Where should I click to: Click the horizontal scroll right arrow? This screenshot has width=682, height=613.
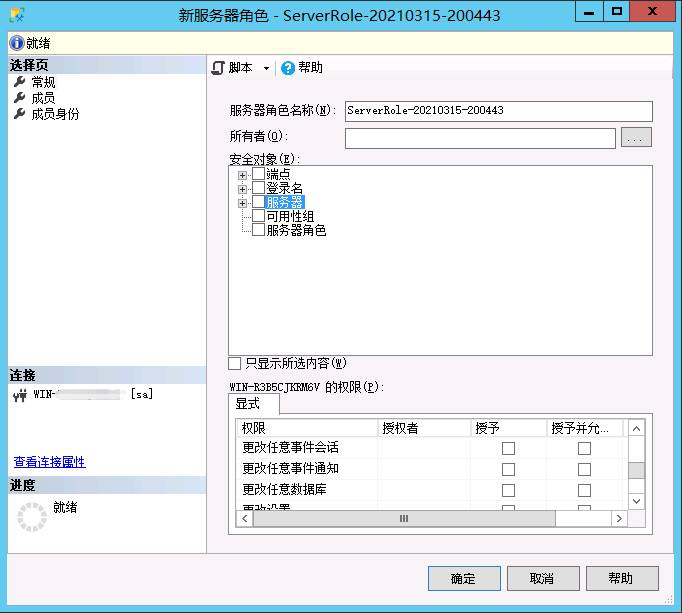click(619, 518)
